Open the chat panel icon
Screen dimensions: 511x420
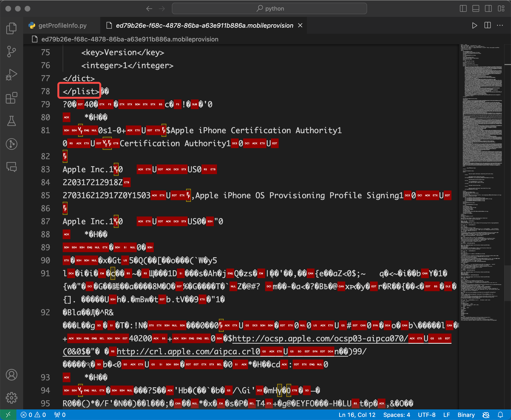(x=11, y=167)
